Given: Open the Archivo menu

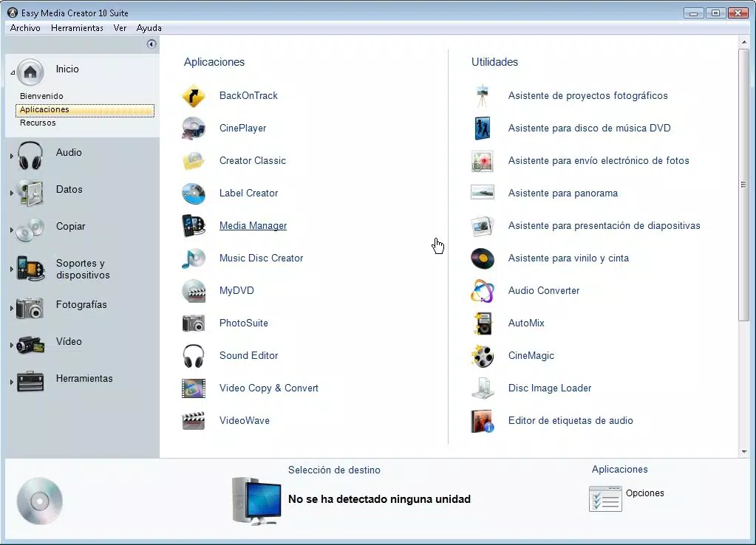Looking at the screenshot, I should click(x=25, y=28).
